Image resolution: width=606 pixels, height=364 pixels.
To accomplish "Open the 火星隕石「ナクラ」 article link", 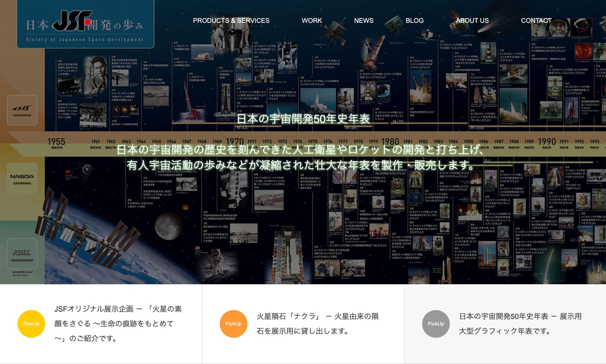I will pyautogui.click(x=317, y=323).
